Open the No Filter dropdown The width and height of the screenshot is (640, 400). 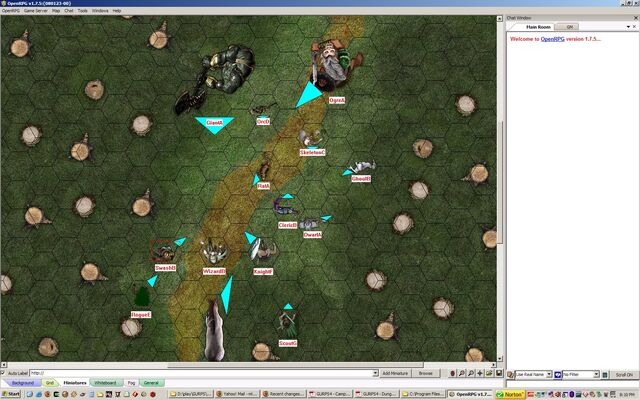[596, 374]
